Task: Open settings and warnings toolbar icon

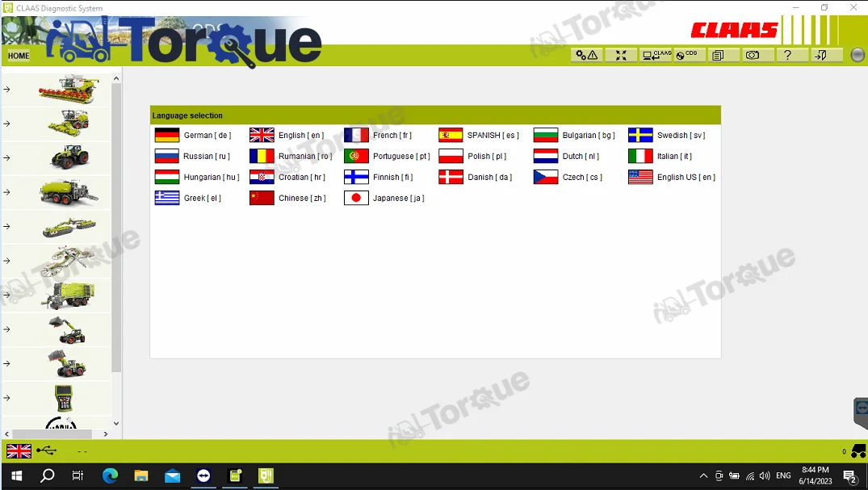Action: pyautogui.click(x=587, y=55)
